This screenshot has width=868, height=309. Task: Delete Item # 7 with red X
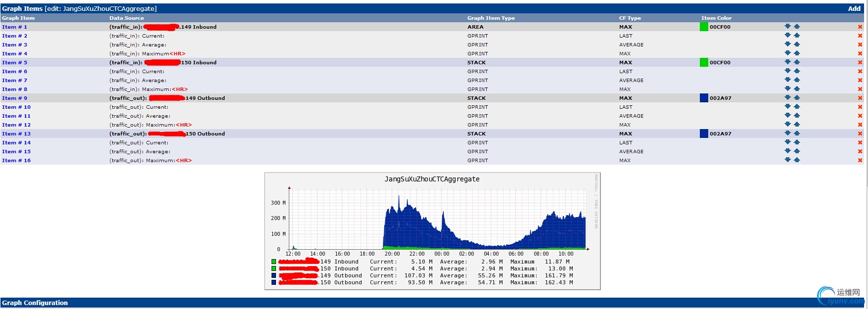[860, 81]
